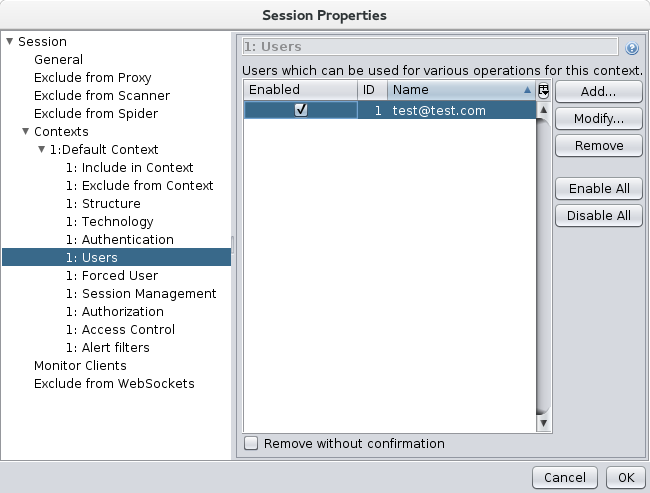Uncheck Enabled box for test@test.com user
Viewport: 650px width, 493px height.
(301, 111)
